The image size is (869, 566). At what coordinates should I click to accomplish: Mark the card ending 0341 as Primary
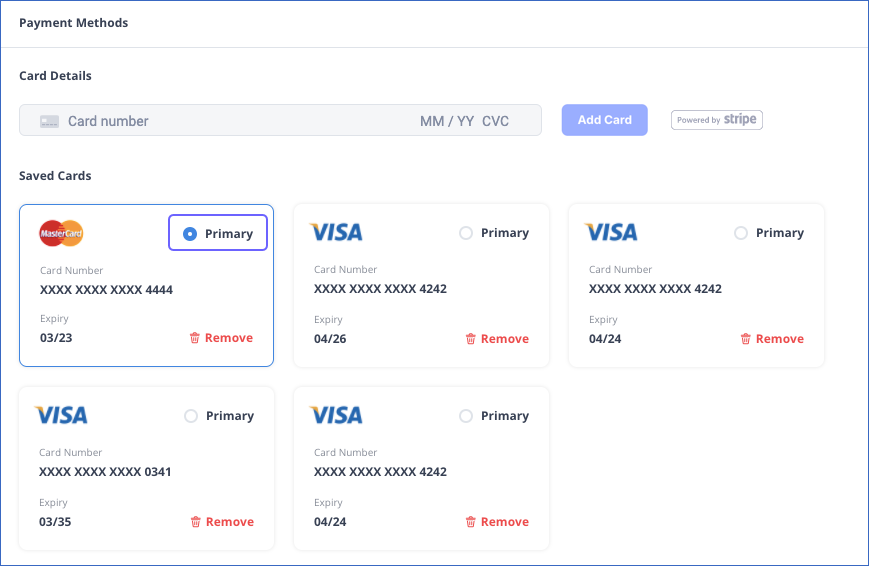pyautogui.click(x=191, y=416)
